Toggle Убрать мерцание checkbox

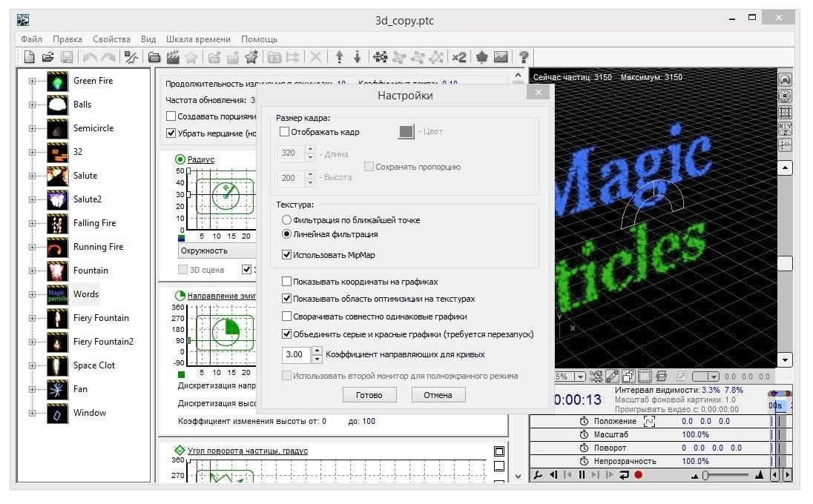coord(171,133)
